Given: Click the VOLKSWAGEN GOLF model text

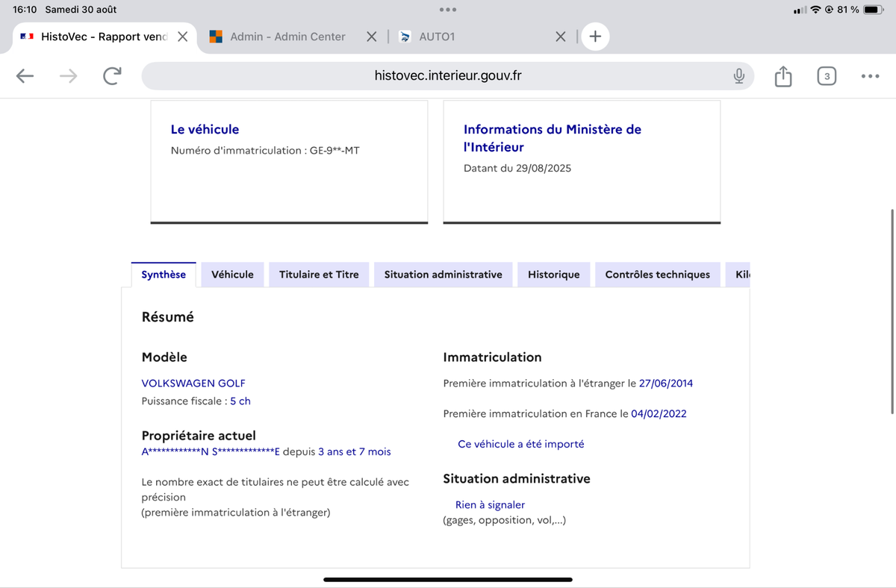Looking at the screenshot, I should (193, 384).
